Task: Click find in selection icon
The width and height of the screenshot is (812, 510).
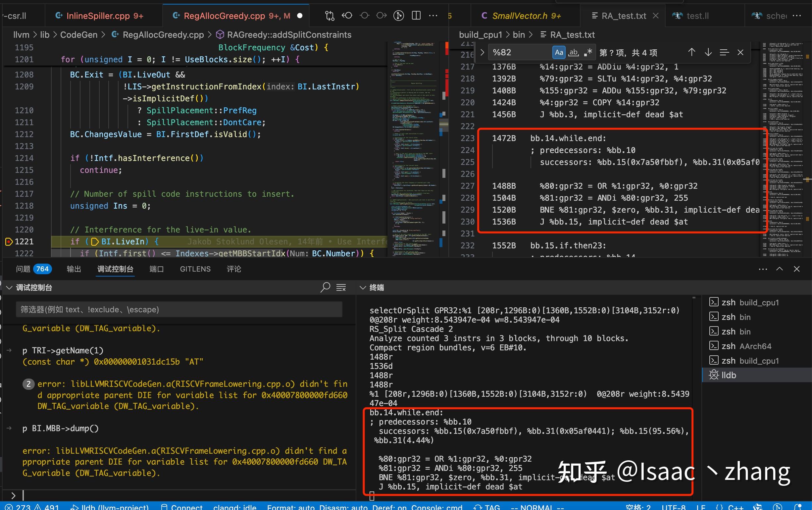Action: tap(724, 52)
